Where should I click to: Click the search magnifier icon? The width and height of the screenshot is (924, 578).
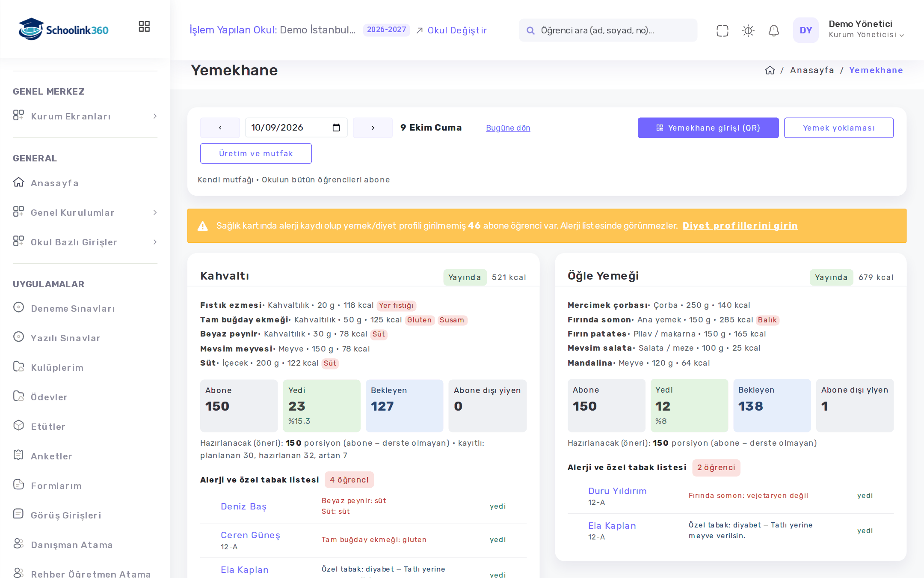coord(530,30)
